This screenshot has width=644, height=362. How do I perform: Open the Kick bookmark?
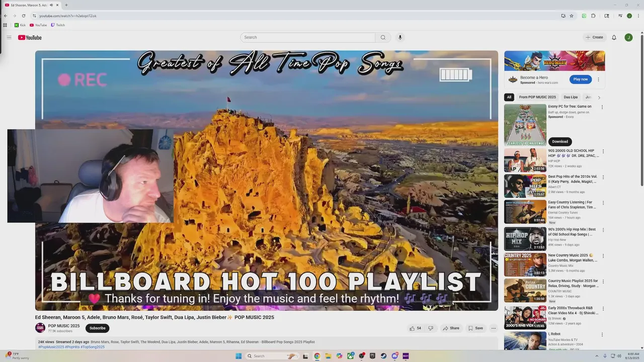(20, 25)
